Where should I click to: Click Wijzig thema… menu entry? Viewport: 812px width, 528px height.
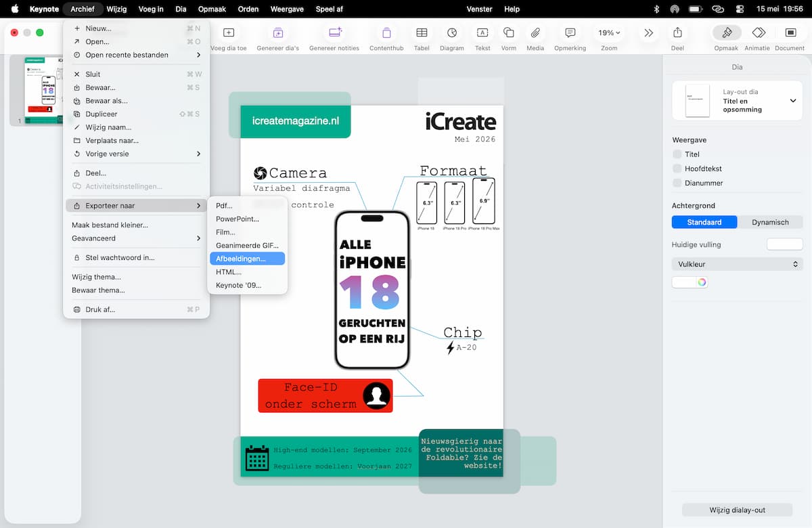[137, 277]
